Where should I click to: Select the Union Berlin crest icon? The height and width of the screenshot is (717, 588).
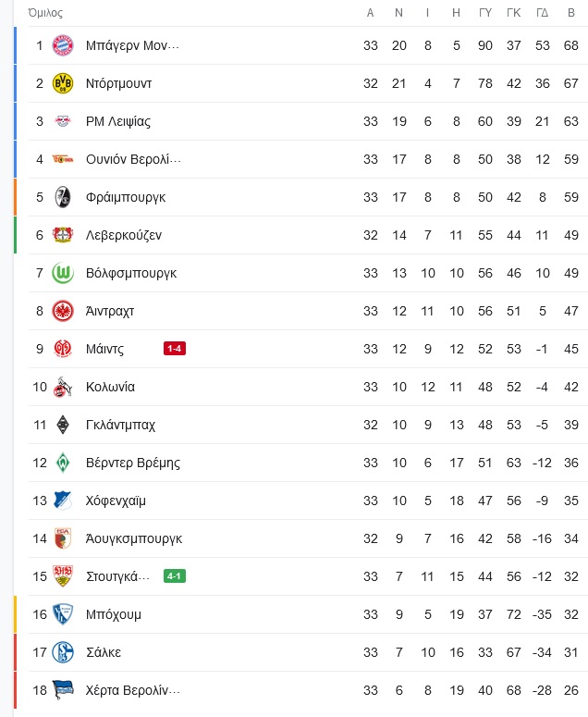click(63, 159)
